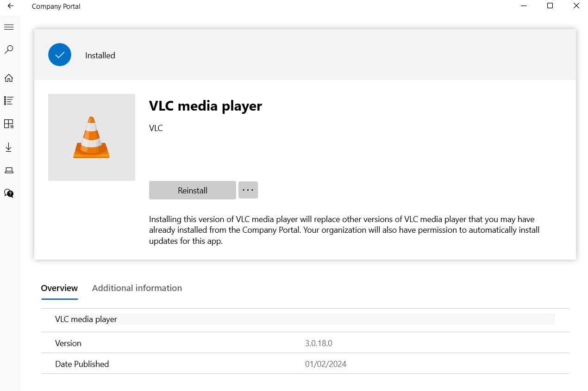
Task: Maximize the Company Portal window
Action: coord(550,6)
